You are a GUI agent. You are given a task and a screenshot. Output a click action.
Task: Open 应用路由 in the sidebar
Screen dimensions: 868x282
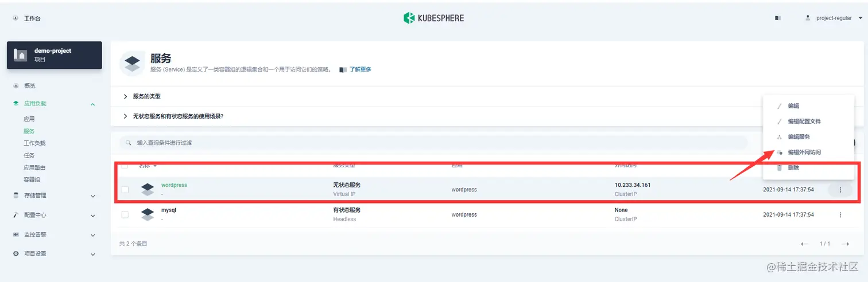34,168
